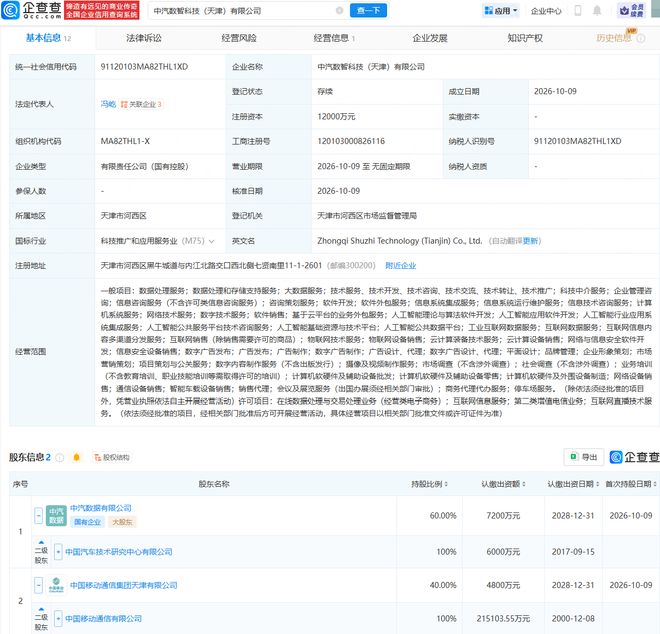This screenshot has width=660, height=634.
Task: Open 中国汽车技术研究中心有限公司 link
Action: pos(119,551)
